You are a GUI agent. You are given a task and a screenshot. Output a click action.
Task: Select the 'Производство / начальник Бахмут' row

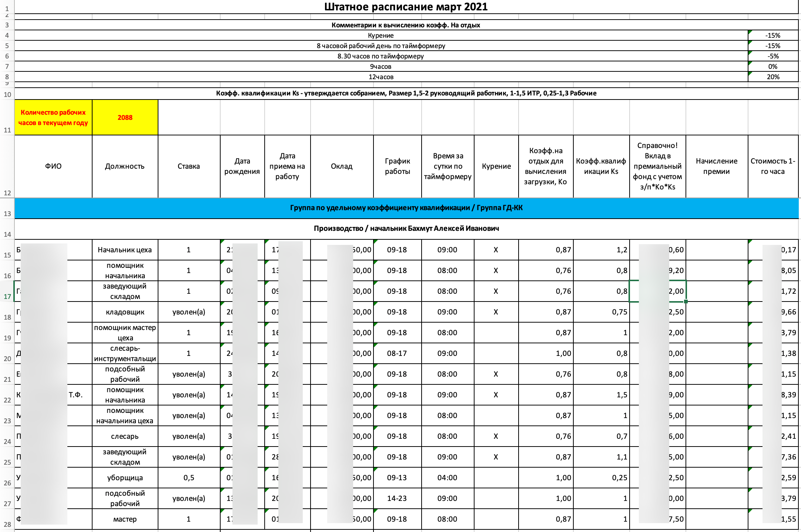[406, 229]
